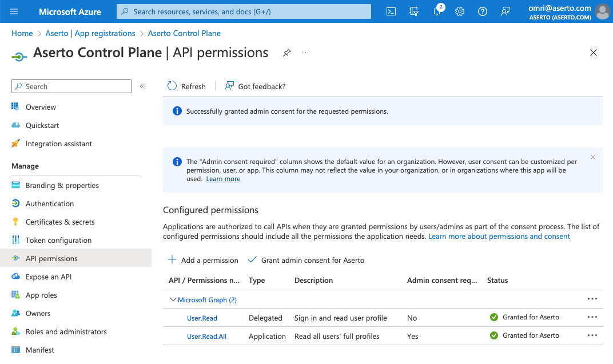Screen dimensions: 613x364
Task: Click the help question mark icon
Action: [483, 11]
